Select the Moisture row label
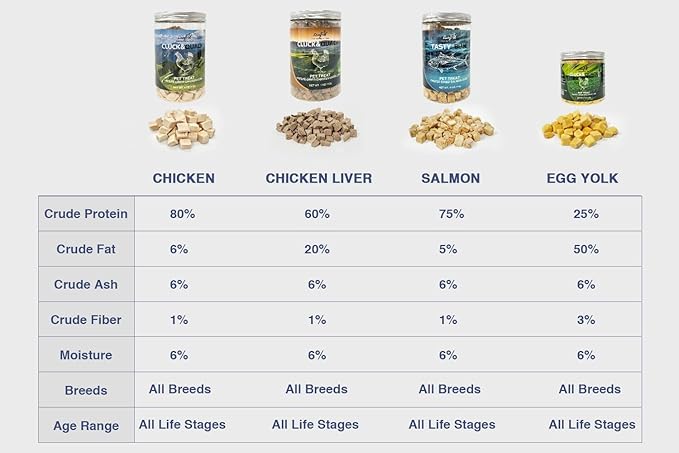The width and height of the screenshot is (679, 453). click(x=86, y=355)
